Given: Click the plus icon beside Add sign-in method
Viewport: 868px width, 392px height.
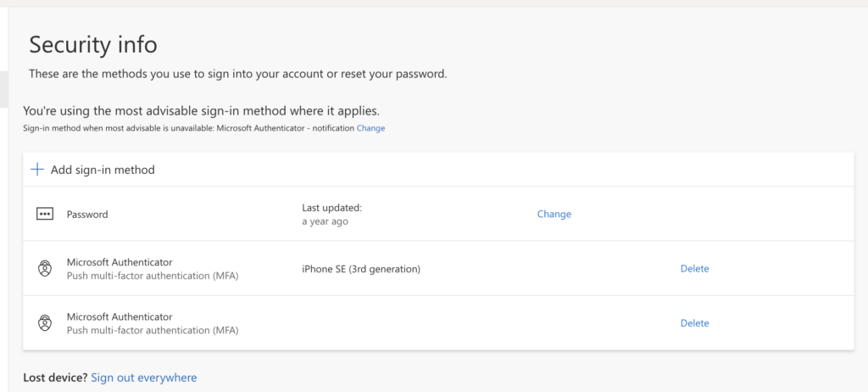Looking at the screenshot, I should point(37,170).
